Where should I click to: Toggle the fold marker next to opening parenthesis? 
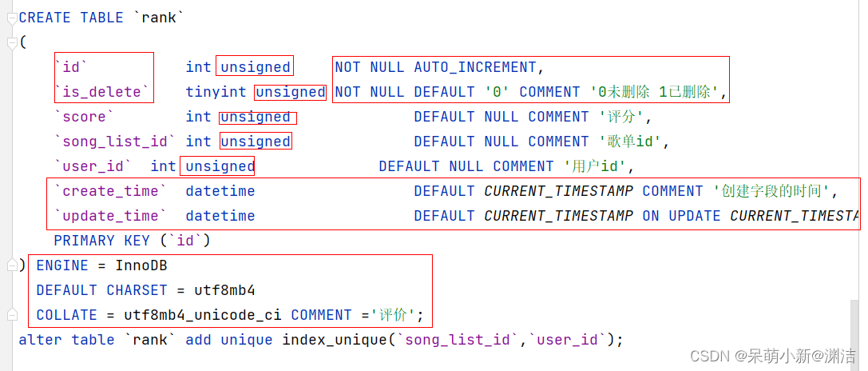[12, 43]
